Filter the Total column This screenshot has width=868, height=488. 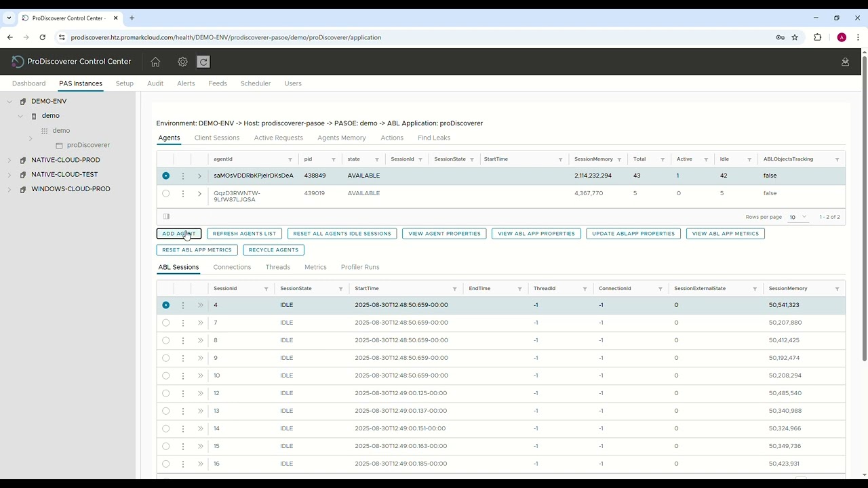pyautogui.click(x=663, y=159)
